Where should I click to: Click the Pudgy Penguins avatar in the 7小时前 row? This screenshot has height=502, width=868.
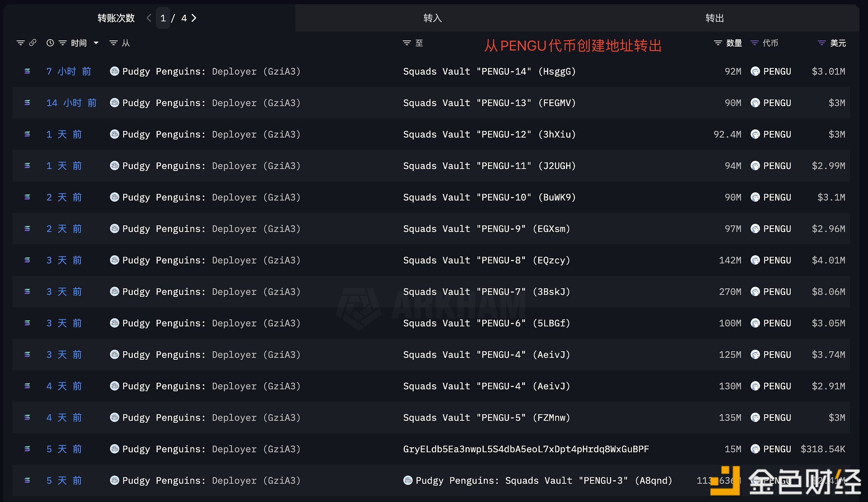[114, 71]
